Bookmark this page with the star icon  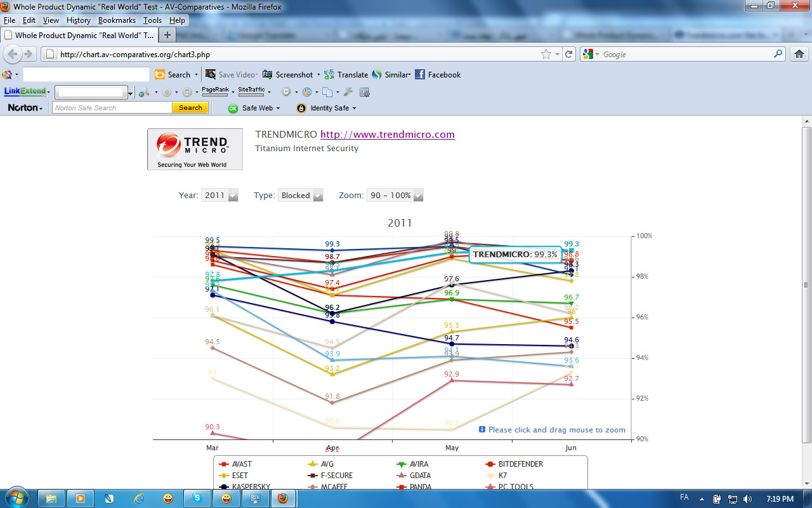click(x=546, y=55)
